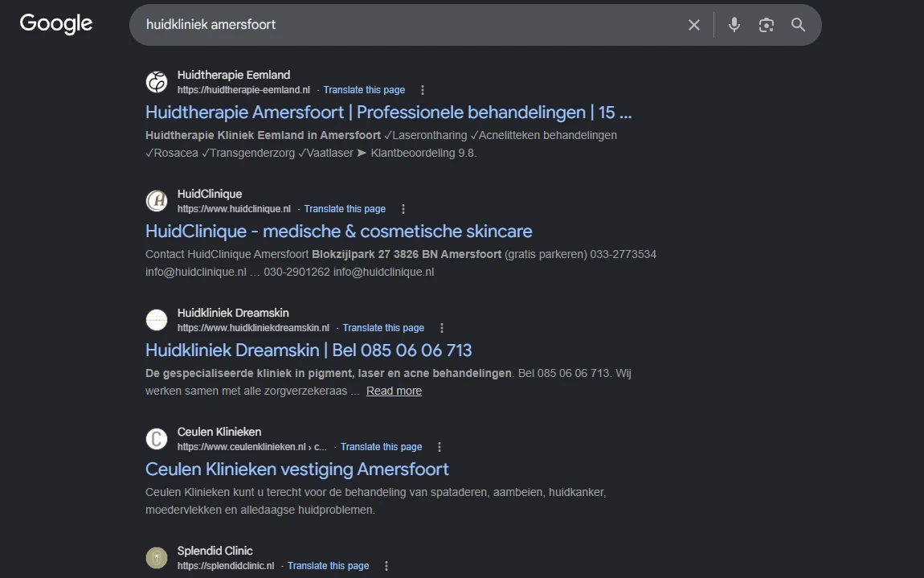Click the huidtherapie-eemland.nl URL
This screenshot has height=578, width=924.
tap(243, 90)
